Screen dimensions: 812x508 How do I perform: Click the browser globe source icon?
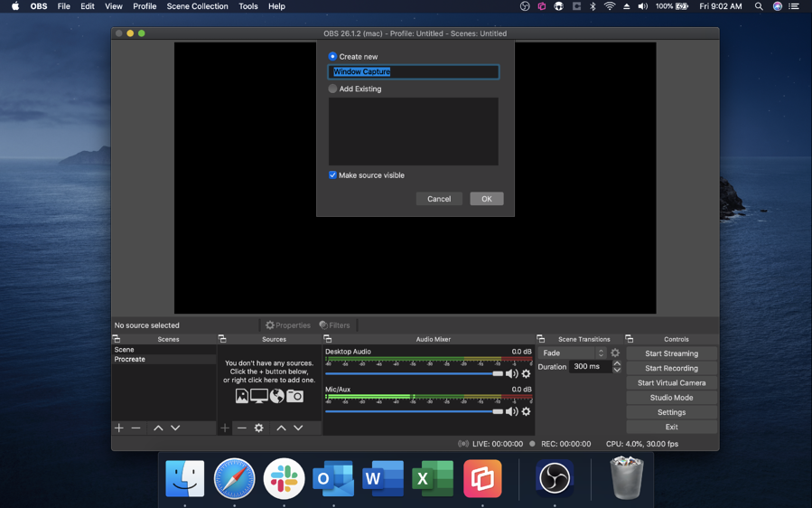[277, 396]
